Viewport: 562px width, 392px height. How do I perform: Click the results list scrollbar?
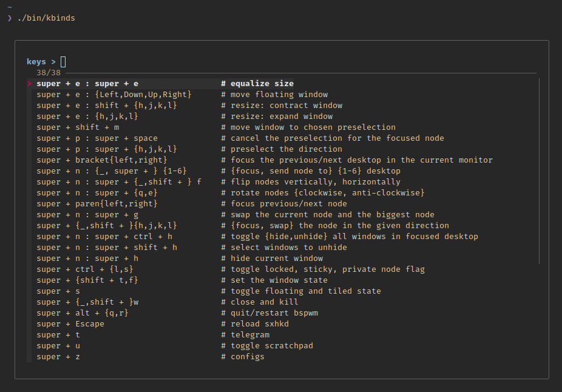pos(539,171)
